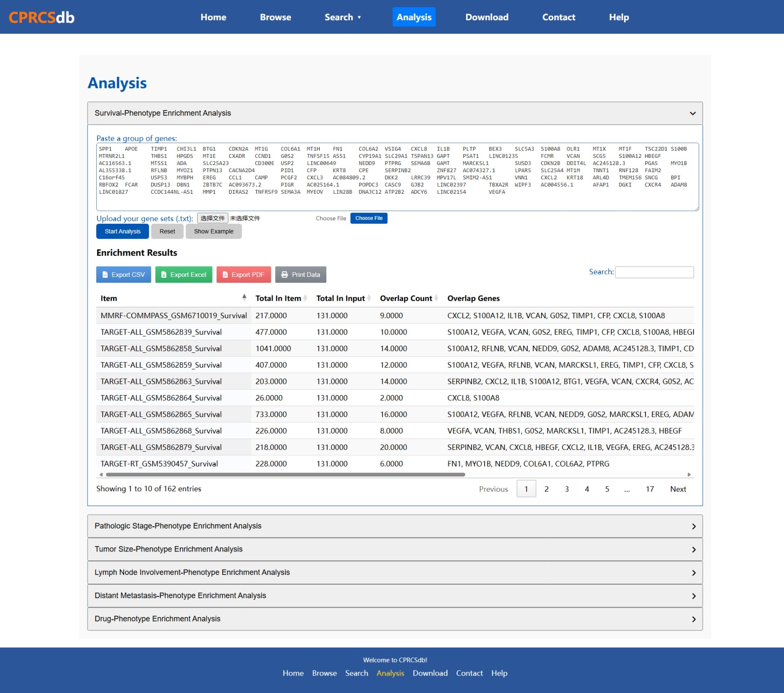Screen dimensions: 784x693
Task: Sort by Total In Item column
Action: tap(306, 298)
